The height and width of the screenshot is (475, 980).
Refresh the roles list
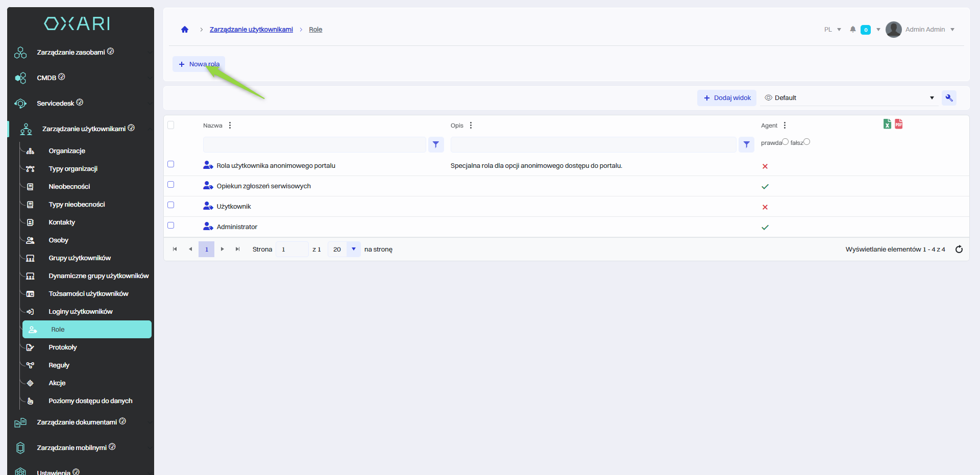(x=959, y=249)
